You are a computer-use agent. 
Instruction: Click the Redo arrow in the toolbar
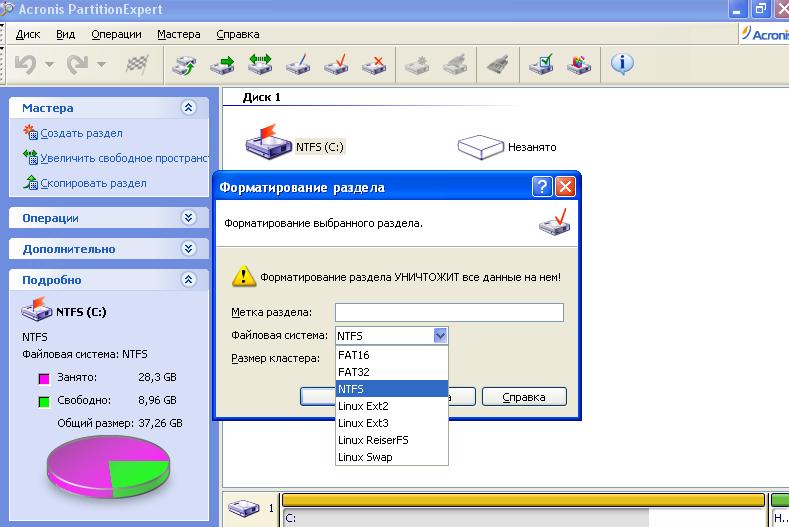(77, 64)
